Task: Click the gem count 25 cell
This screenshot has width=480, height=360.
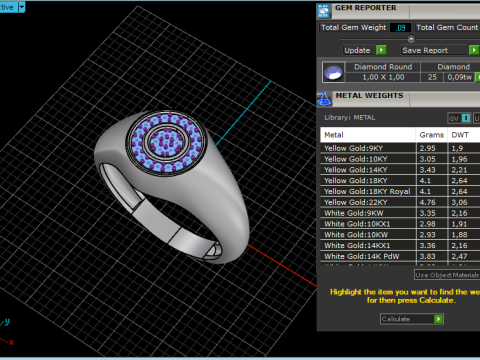Action: (x=432, y=77)
